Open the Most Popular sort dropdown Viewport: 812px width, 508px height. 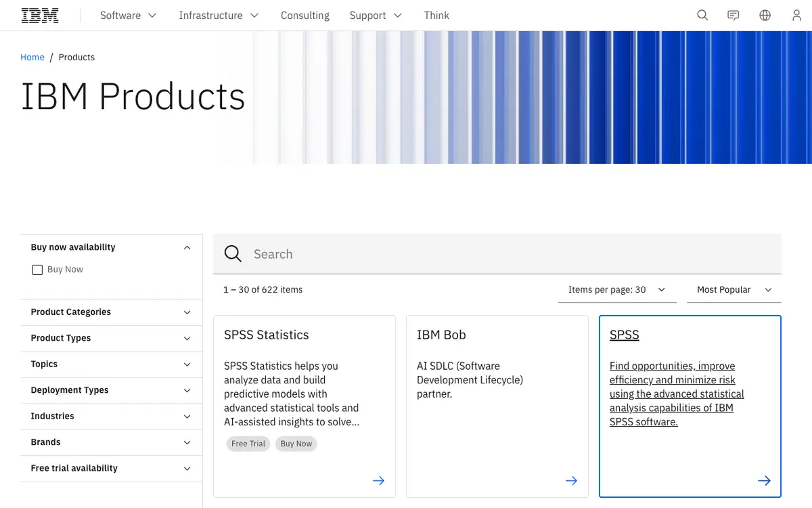click(x=734, y=289)
